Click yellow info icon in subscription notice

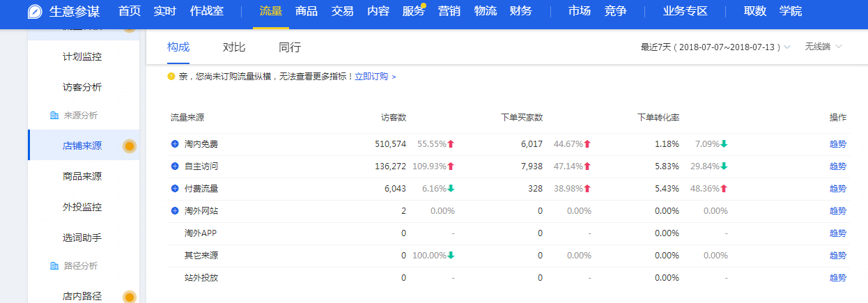[x=171, y=76]
